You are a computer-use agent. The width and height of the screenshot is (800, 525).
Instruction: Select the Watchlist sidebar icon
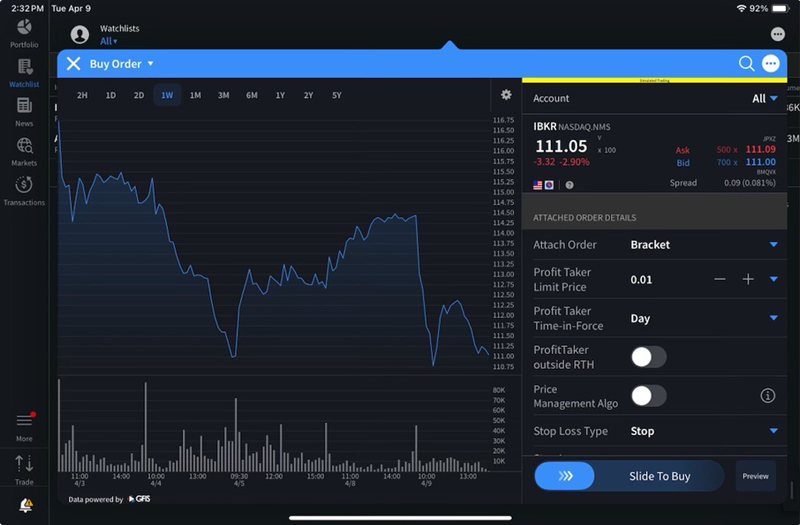pos(24,67)
